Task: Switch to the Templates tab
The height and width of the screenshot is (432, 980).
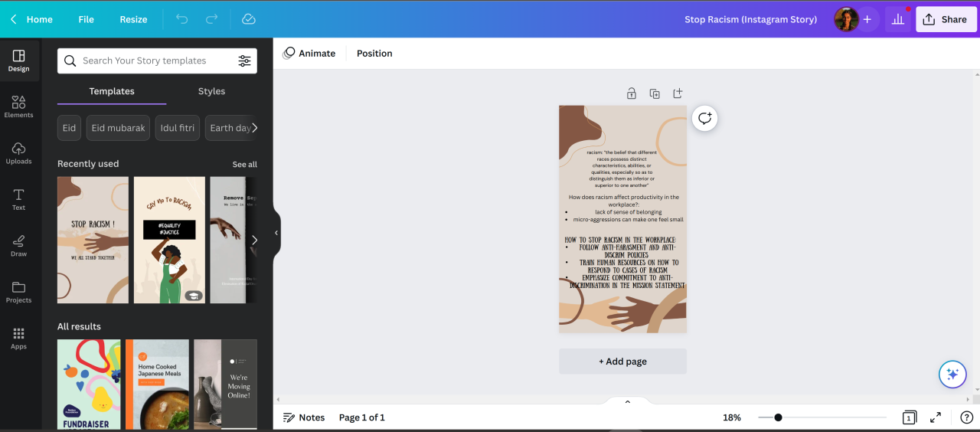Action: [112, 91]
